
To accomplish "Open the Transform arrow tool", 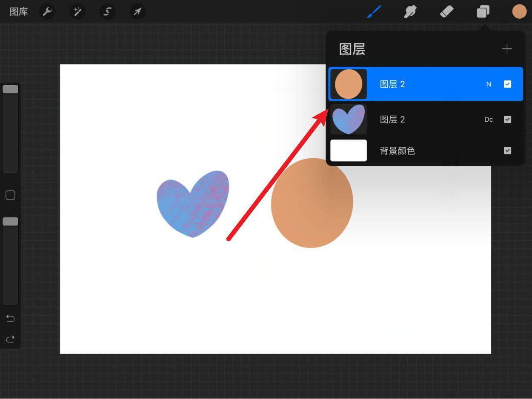I will tap(137, 11).
